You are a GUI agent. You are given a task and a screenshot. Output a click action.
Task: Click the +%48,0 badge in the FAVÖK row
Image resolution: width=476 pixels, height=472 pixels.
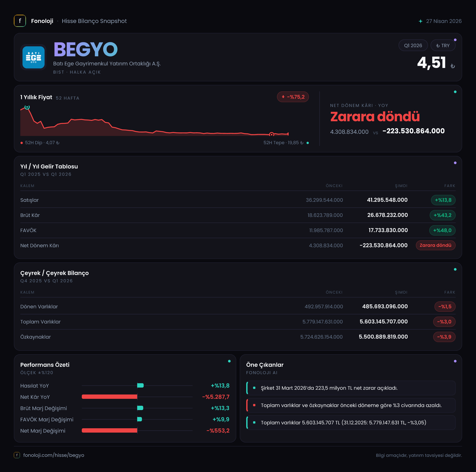click(x=442, y=230)
